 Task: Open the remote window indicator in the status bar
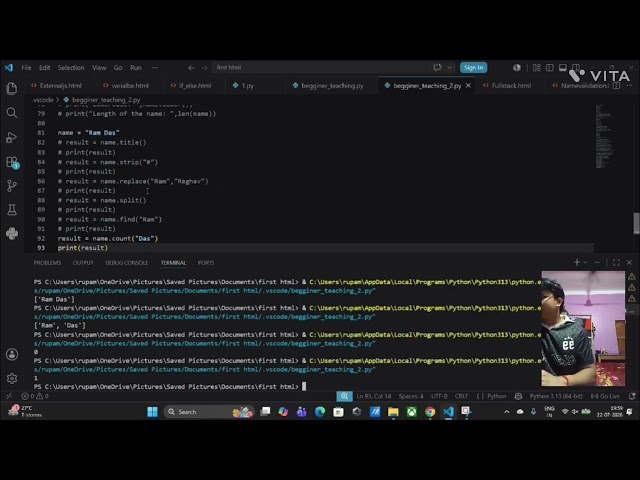pyautogui.click(x=9, y=396)
